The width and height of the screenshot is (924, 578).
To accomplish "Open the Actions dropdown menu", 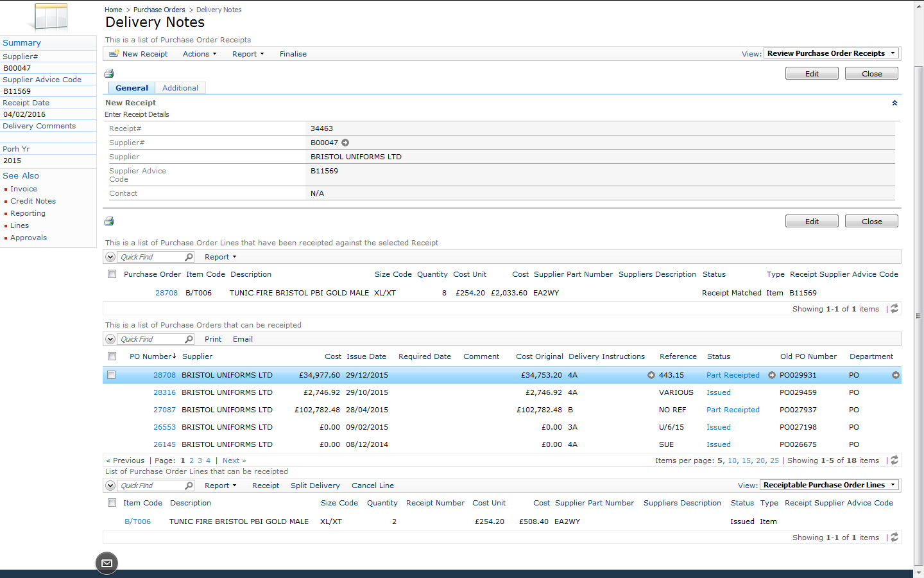I will [x=200, y=54].
